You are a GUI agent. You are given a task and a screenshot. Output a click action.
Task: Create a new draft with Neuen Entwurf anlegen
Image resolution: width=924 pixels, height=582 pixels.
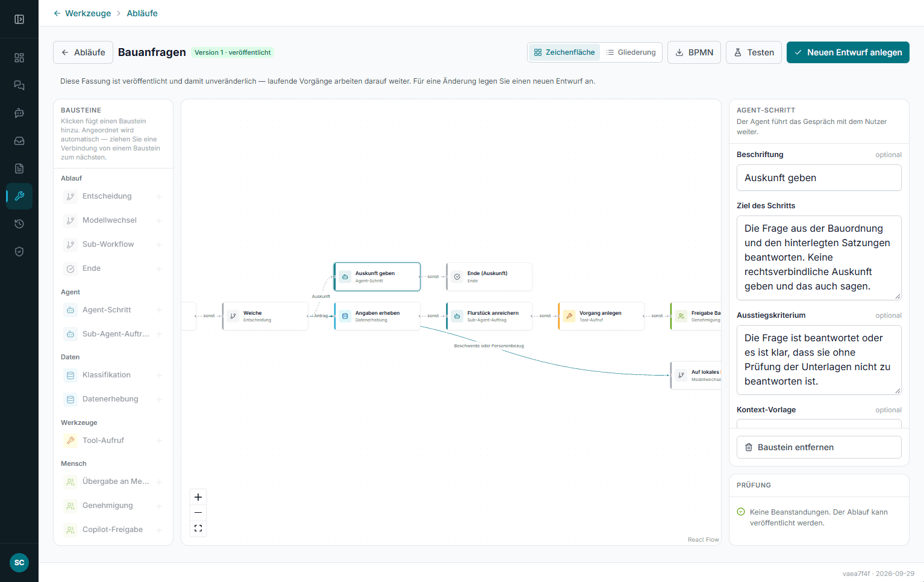[x=848, y=52]
